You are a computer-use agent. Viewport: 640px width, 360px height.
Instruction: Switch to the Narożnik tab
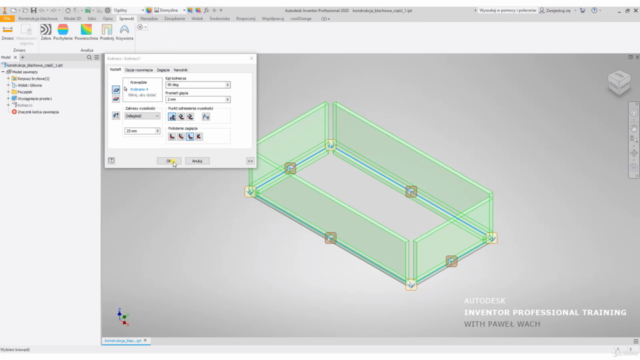180,70
